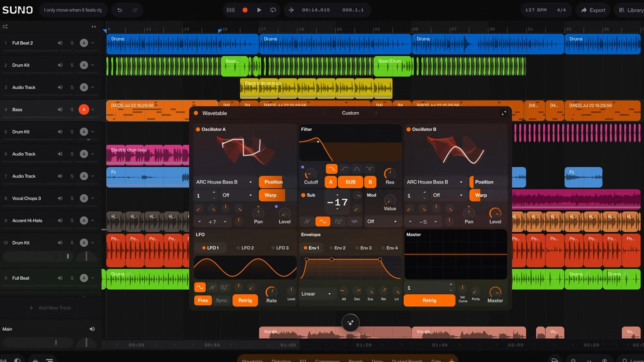Select the sine sub waveform
644x362 pixels.
pos(323,222)
